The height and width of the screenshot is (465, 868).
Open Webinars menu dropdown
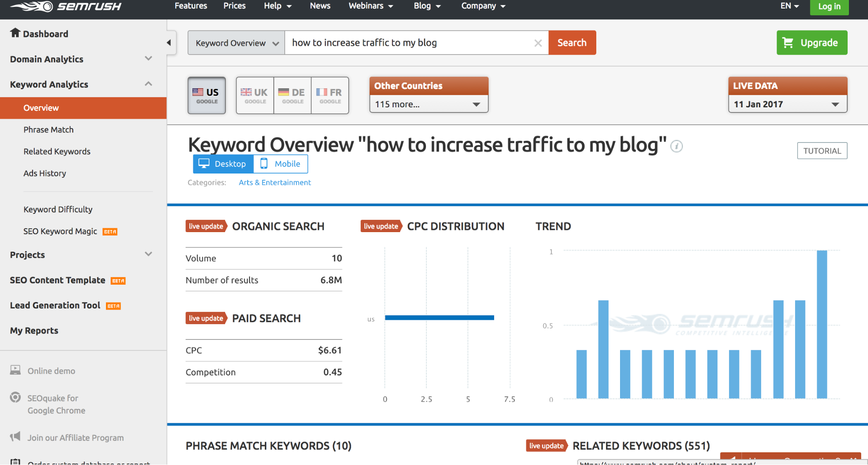point(370,6)
